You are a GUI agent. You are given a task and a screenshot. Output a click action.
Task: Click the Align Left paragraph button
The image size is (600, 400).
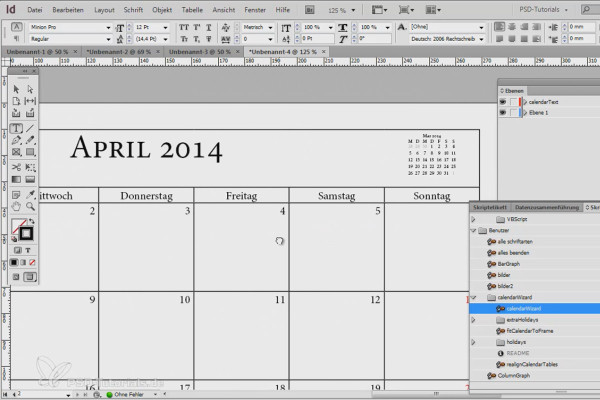click(x=499, y=27)
